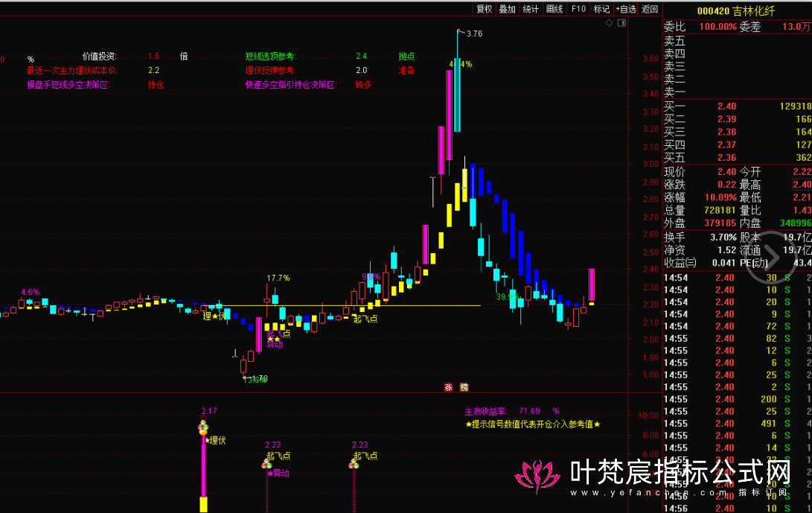Click the 买二 price 2.39

[x=726, y=119]
